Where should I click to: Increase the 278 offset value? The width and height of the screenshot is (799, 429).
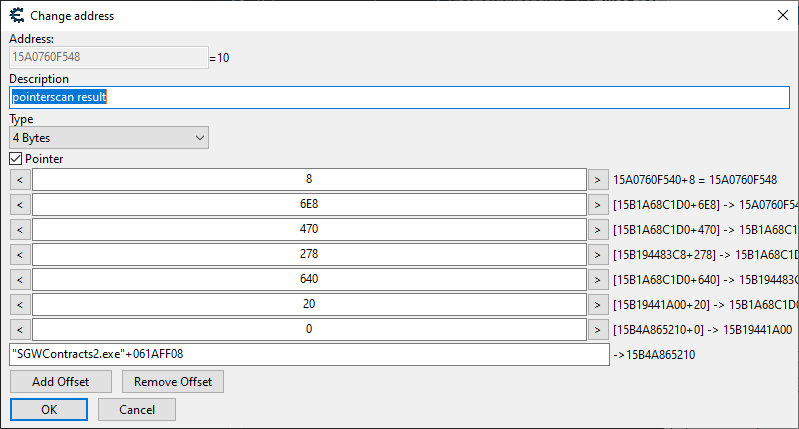coord(597,254)
